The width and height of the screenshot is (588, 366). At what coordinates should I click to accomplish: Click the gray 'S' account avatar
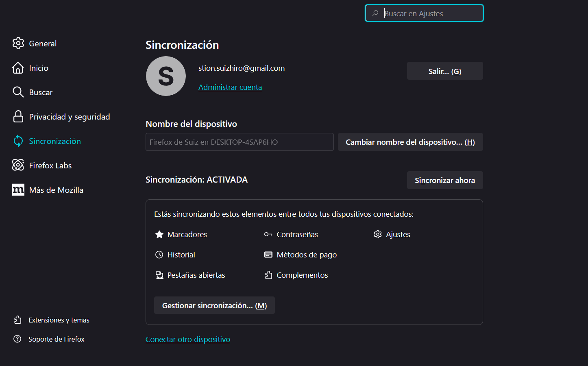pos(166,76)
